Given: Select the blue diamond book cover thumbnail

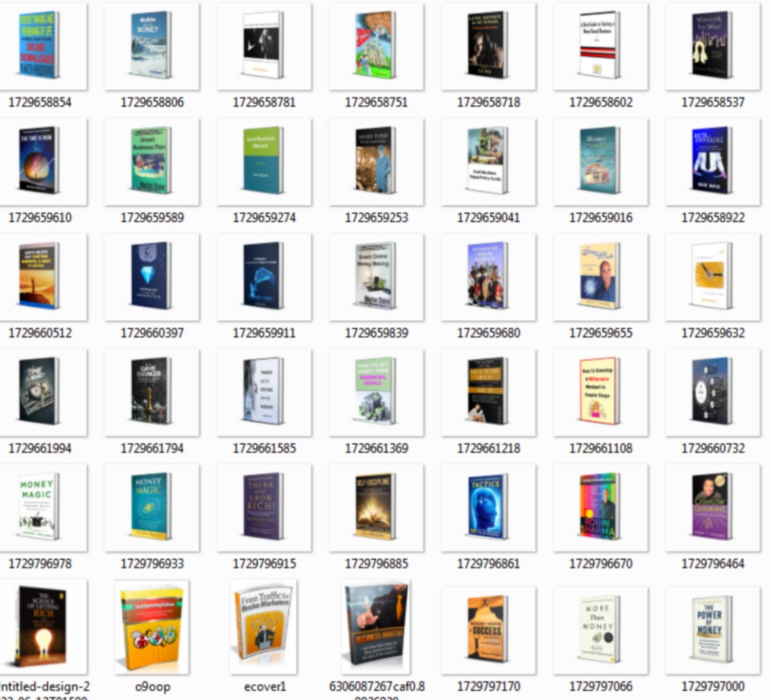Looking at the screenshot, I should click(151, 276).
